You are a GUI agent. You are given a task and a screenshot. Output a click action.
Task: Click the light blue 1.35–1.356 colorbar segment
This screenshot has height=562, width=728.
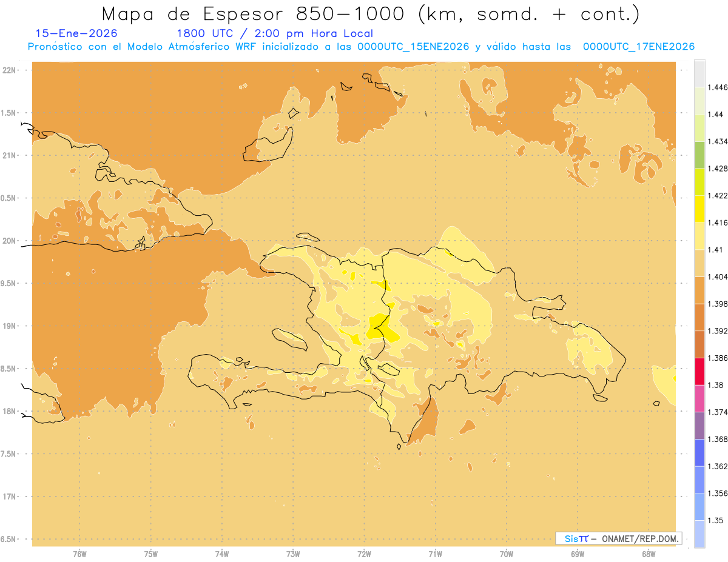(x=699, y=507)
